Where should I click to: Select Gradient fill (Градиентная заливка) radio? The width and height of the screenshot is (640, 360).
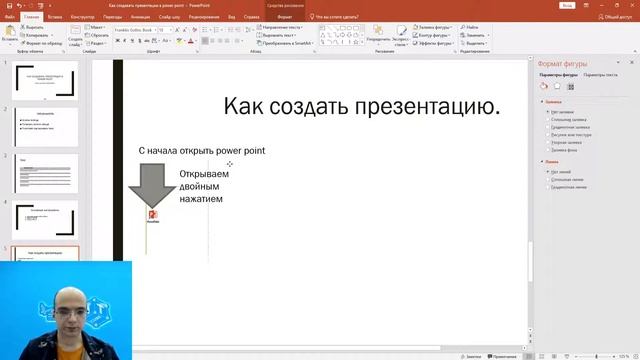tap(548, 127)
